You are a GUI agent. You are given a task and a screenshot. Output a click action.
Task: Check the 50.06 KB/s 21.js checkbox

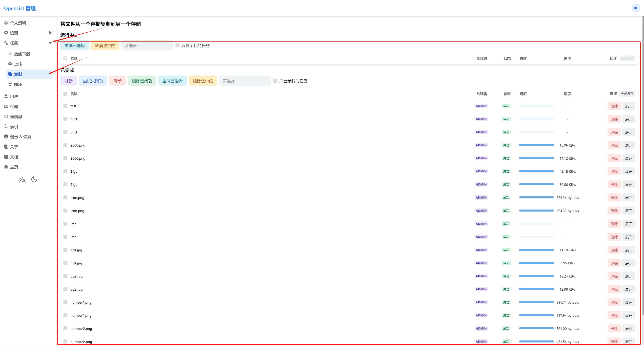click(65, 184)
